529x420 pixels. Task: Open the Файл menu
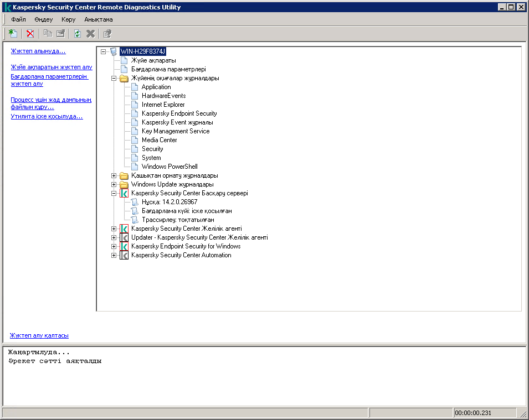tap(18, 19)
